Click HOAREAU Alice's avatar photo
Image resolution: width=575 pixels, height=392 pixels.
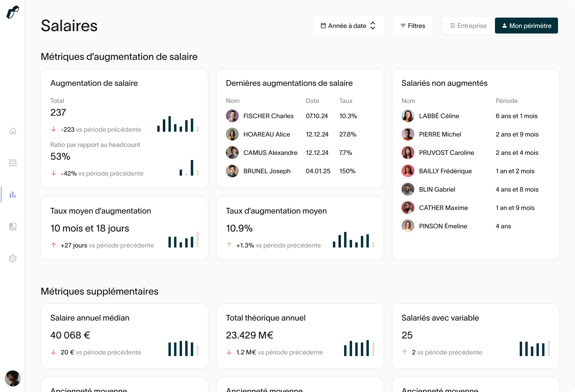pyautogui.click(x=232, y=134)
